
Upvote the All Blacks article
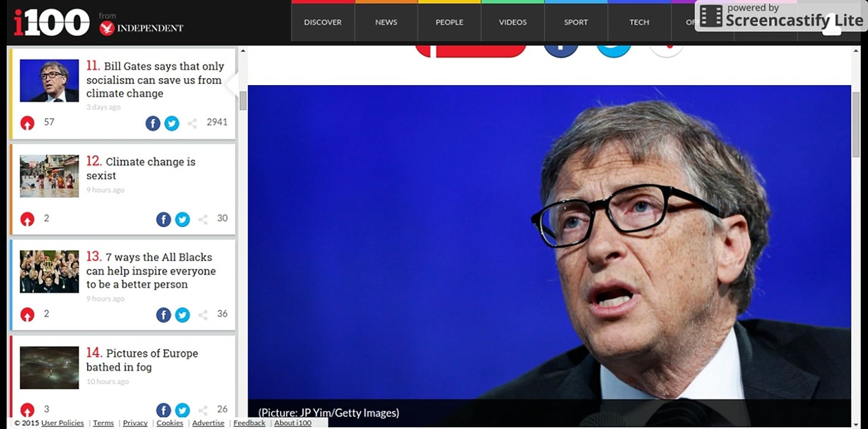[x=27, y=314]
